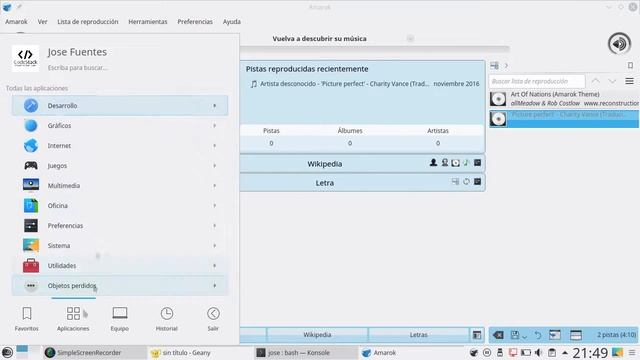Expand the Objetos perdidos category
This screenshot has height=360, width=640.
point(120,286)
